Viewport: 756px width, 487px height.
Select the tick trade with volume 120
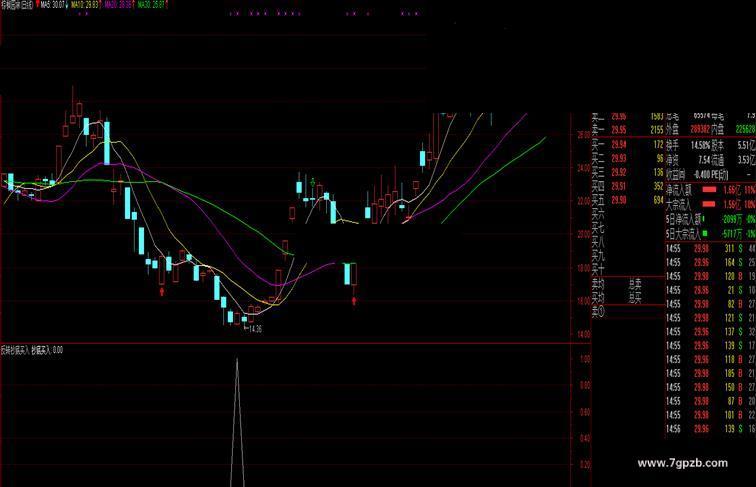[711, 276]
